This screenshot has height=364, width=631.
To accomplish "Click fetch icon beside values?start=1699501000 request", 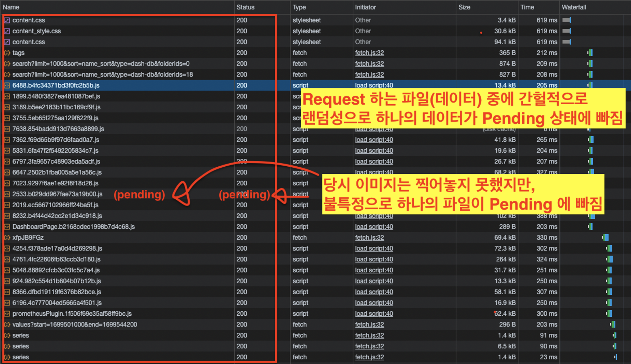I will [x=7, y=324].
